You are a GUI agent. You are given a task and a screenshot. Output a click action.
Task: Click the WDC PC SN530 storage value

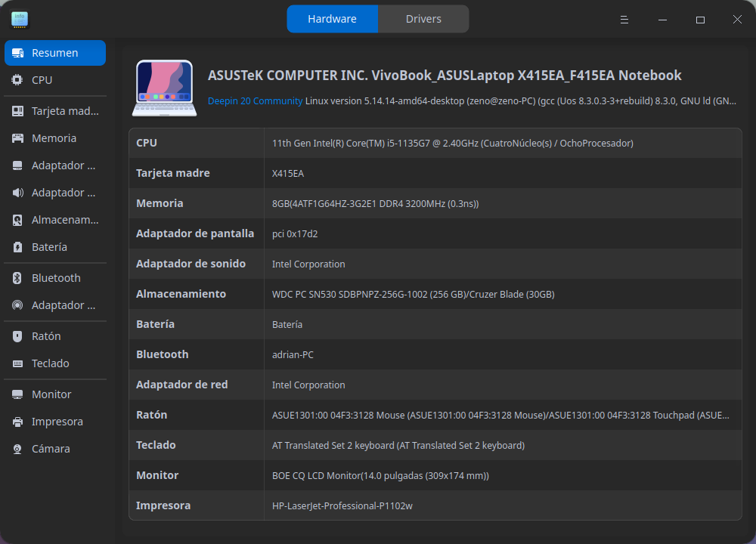414,295
